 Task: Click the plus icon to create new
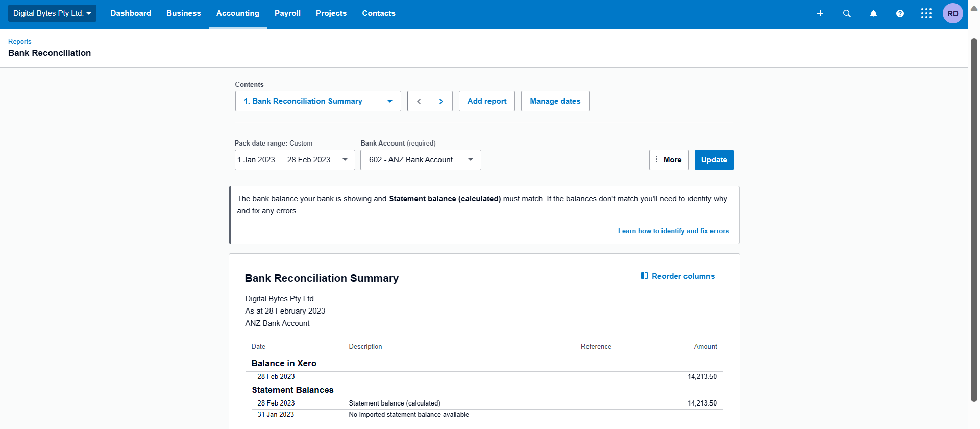(820, 13)
